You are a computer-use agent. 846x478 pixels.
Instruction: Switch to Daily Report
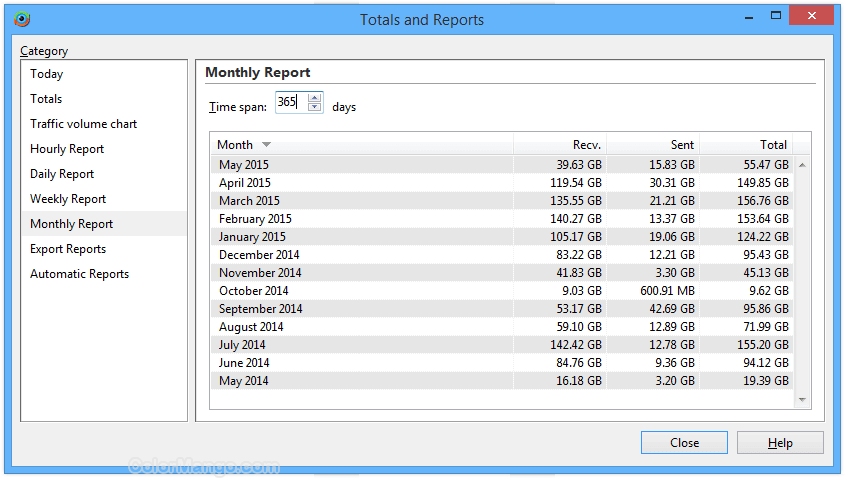click(x=62, y=174)
